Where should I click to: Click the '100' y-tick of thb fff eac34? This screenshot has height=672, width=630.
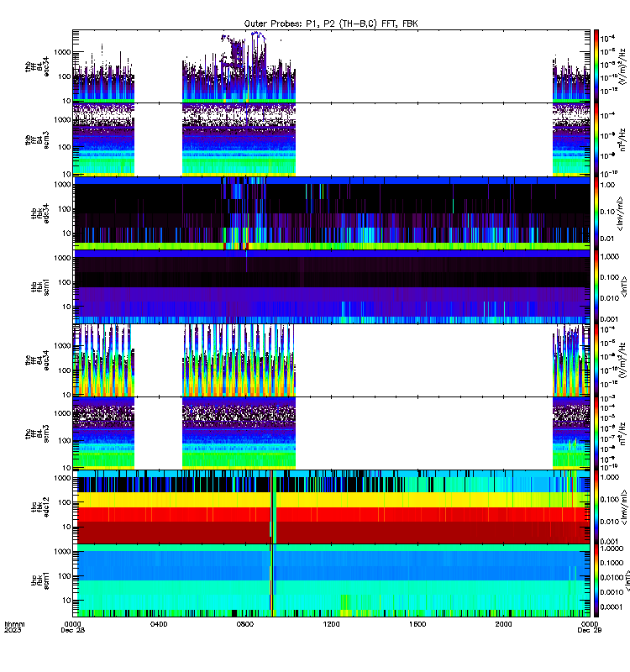pyautogui.click(x=65, y=76)
